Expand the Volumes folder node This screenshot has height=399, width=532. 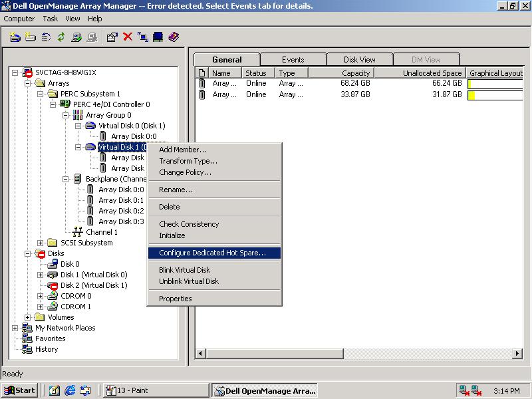(x=28, y=317)
